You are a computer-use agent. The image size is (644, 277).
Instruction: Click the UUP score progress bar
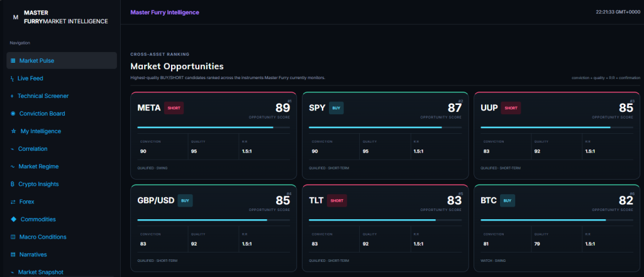click(557, 128)
